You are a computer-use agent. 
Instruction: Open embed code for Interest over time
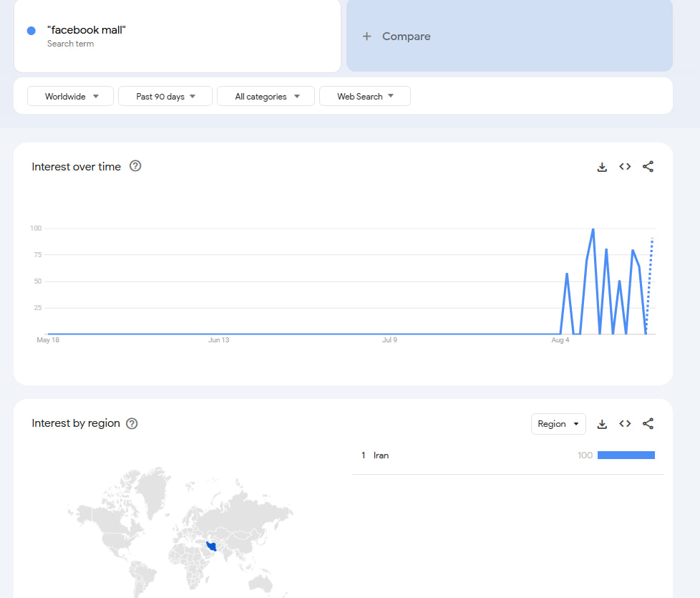[625, 167]
